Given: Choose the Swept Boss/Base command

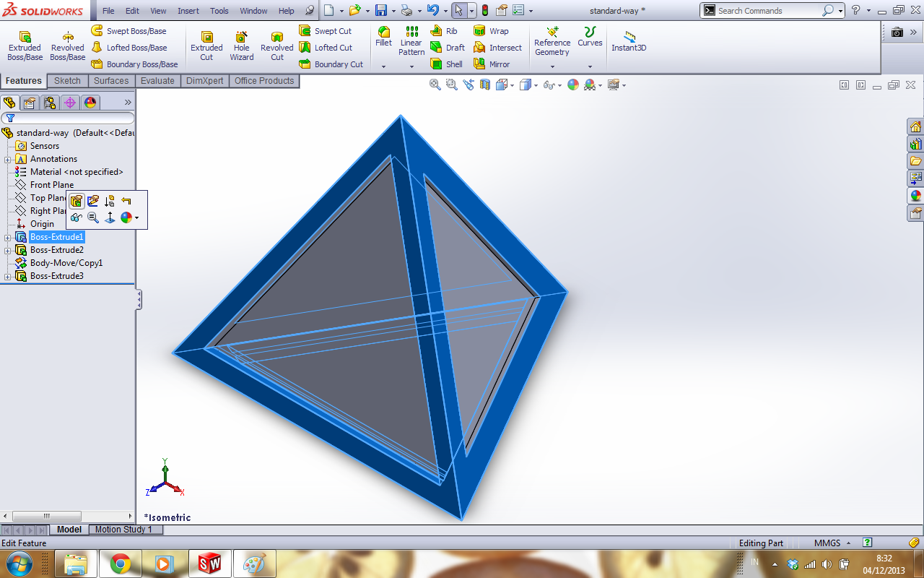Looking at the screenshot, I should click(129, 31).
